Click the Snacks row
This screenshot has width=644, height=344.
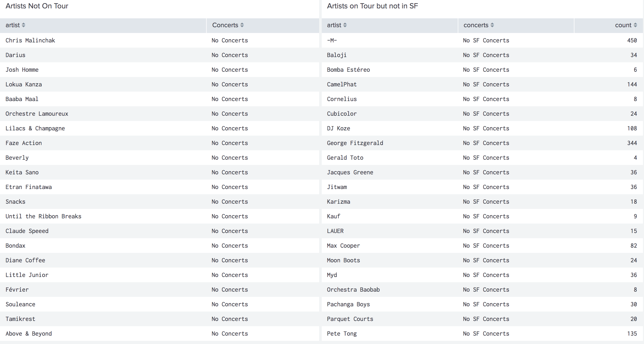[160, 202]
